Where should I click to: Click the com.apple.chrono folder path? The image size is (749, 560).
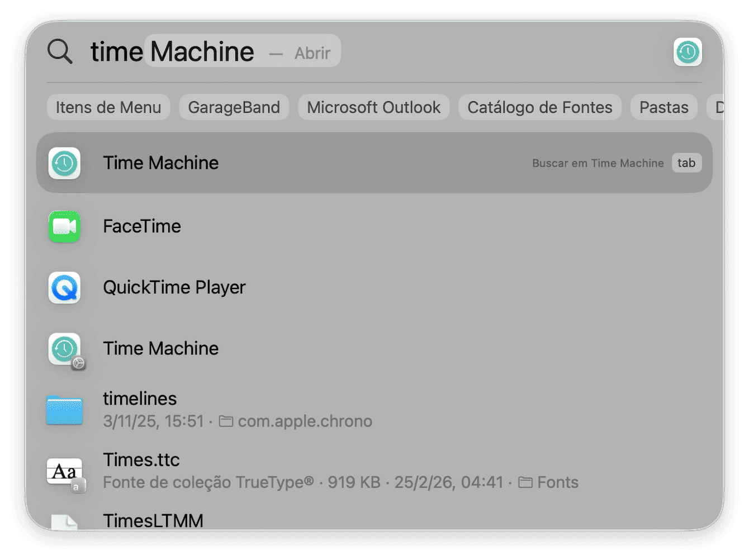pos(296,421)
